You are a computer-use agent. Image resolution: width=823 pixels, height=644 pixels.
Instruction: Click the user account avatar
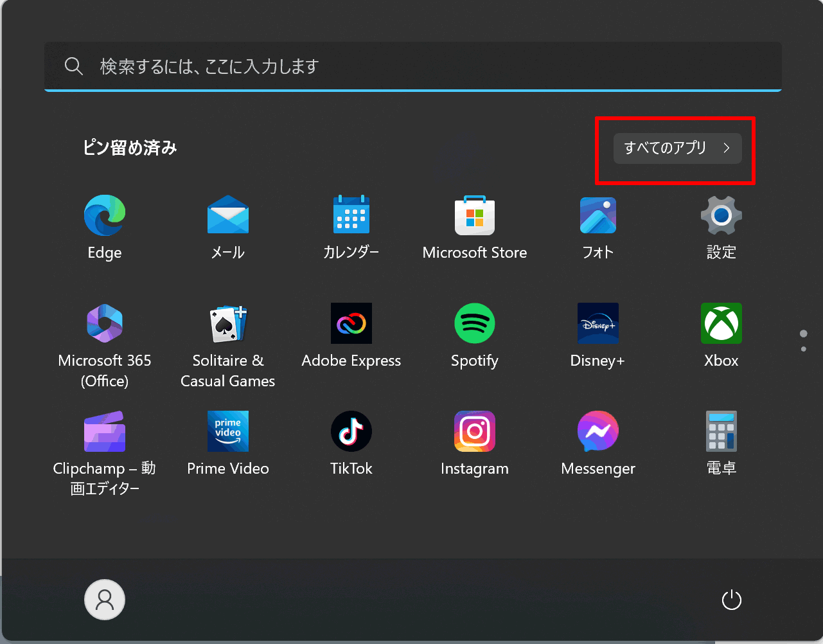105,600
